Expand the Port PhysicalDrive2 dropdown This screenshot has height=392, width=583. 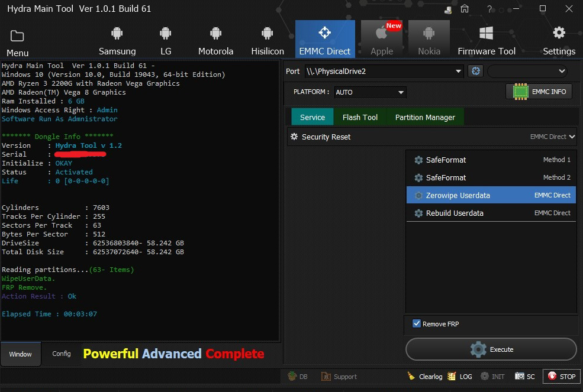[x=458, y=72]
